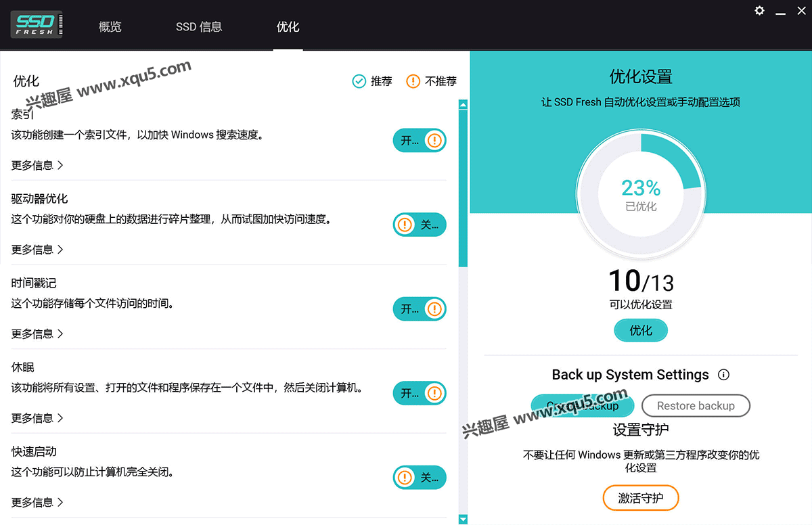Switch to the SSD 信息 tab
The image size is (812, 525).
(199, 27)
